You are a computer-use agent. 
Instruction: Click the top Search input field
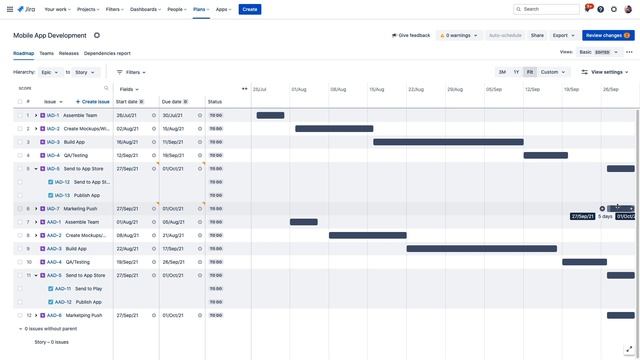coord(546,9)
